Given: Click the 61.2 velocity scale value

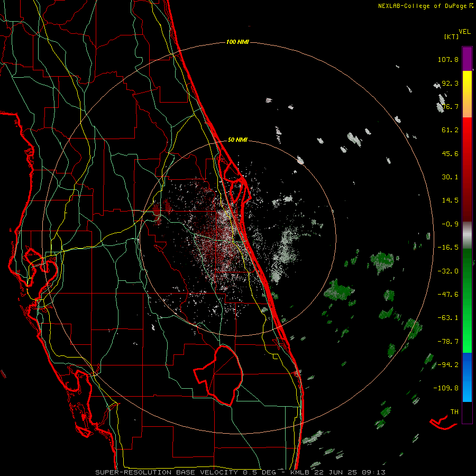Looking at the screenshot, I should click(450, 130).
